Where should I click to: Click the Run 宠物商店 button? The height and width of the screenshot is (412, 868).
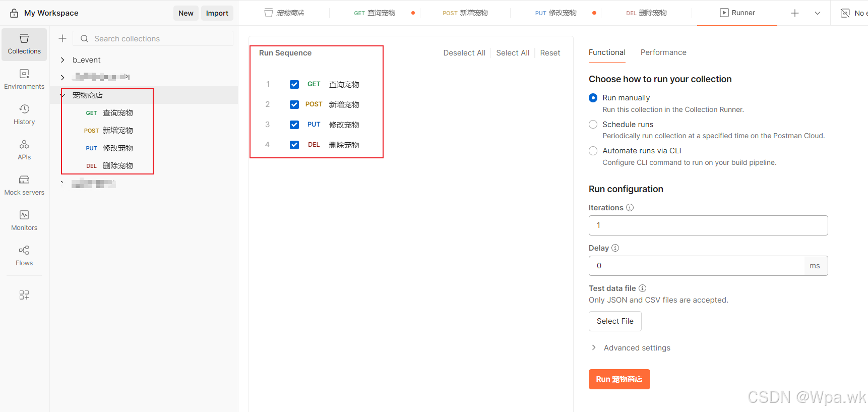tap(619, 379)
